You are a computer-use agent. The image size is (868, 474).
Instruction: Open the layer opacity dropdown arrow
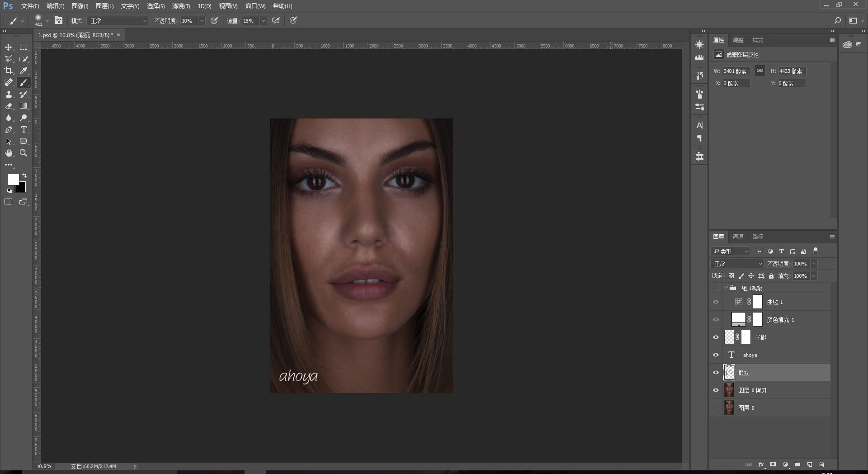[x=814, y=264]
